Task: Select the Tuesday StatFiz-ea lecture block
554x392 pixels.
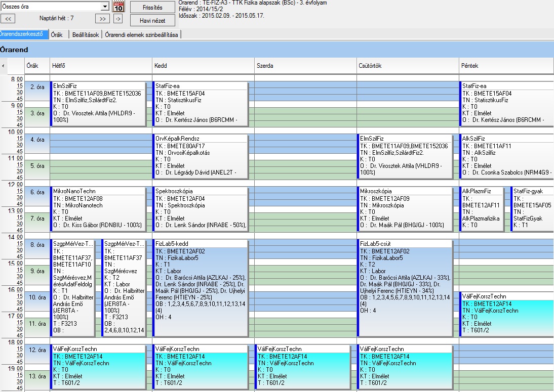Action: pyautogui.click(x=201, y=104)
